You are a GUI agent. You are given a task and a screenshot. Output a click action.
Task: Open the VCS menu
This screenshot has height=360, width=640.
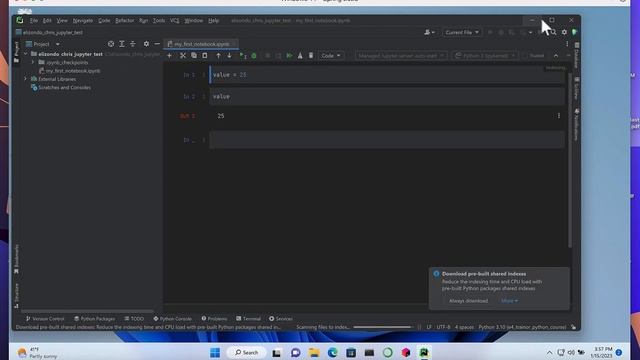[174, 20]
